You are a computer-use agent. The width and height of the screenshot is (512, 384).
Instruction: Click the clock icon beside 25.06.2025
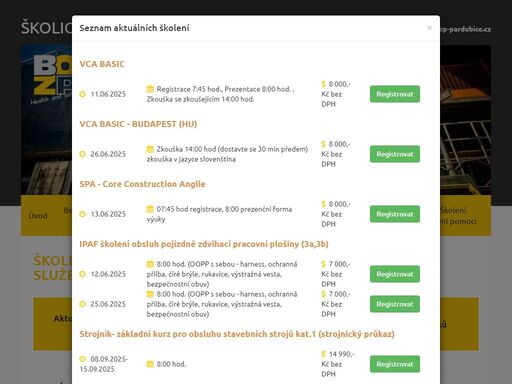[83, 304]
